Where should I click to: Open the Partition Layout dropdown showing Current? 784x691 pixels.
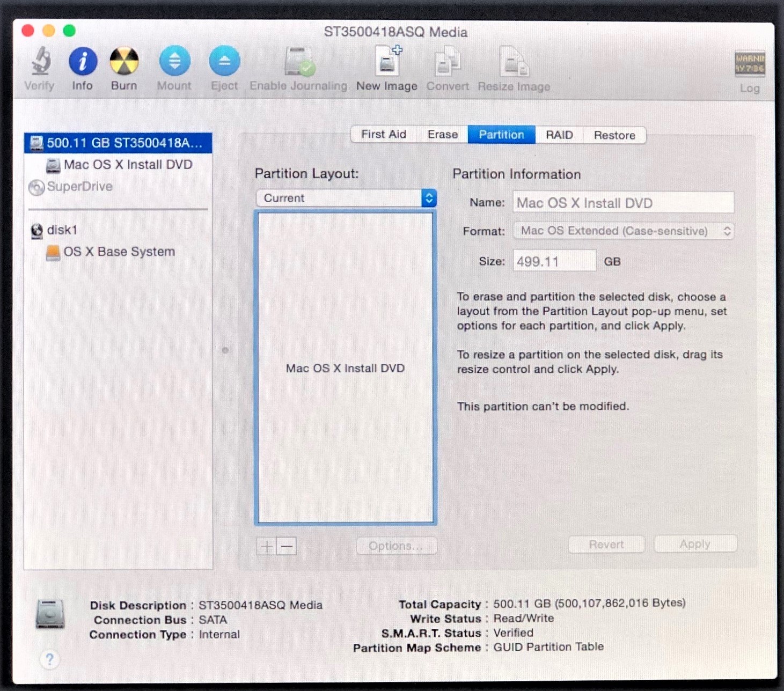click(346, 198)
